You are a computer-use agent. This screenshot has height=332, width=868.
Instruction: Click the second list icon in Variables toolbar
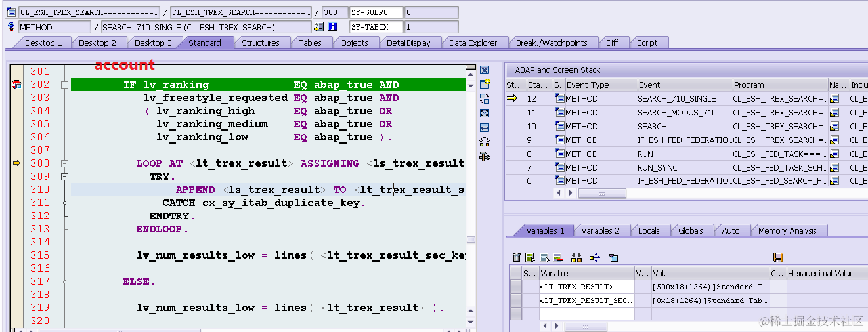tap(544, 257)
